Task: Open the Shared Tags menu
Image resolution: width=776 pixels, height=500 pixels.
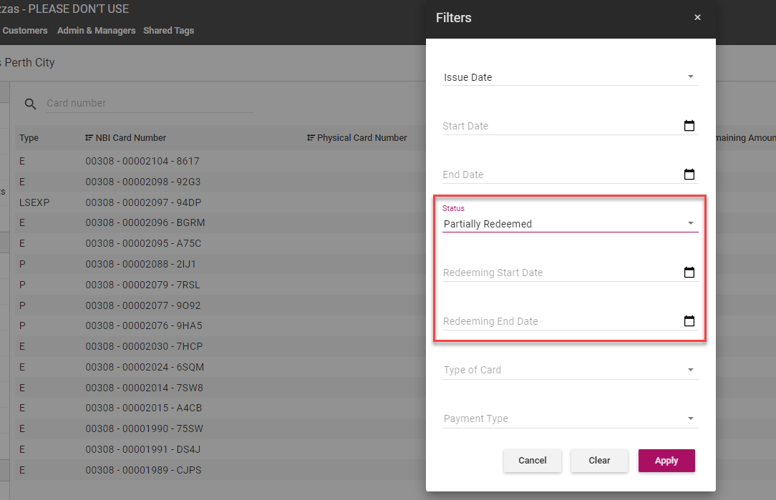Action: 169,31
